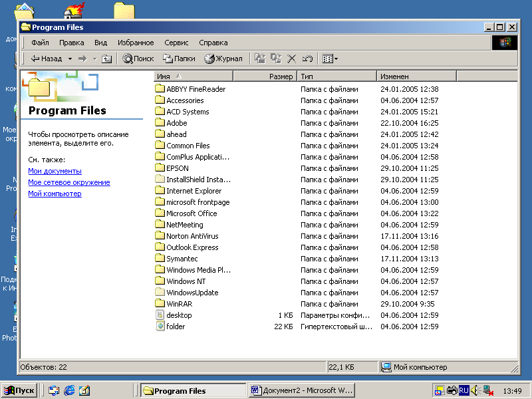Toggle the Папки folders pane
The image size is (532, 399).
(x=179, y=59)
